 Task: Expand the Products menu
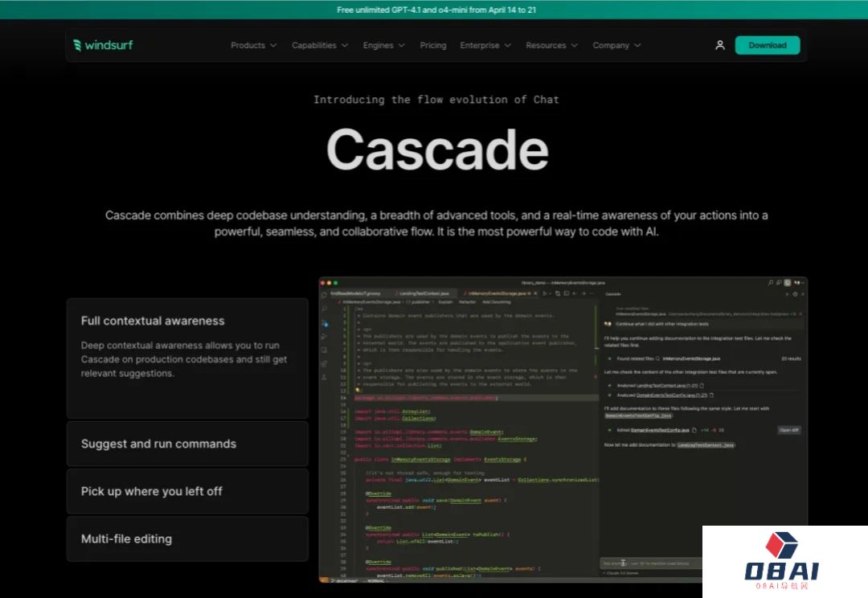pos(253,45)
